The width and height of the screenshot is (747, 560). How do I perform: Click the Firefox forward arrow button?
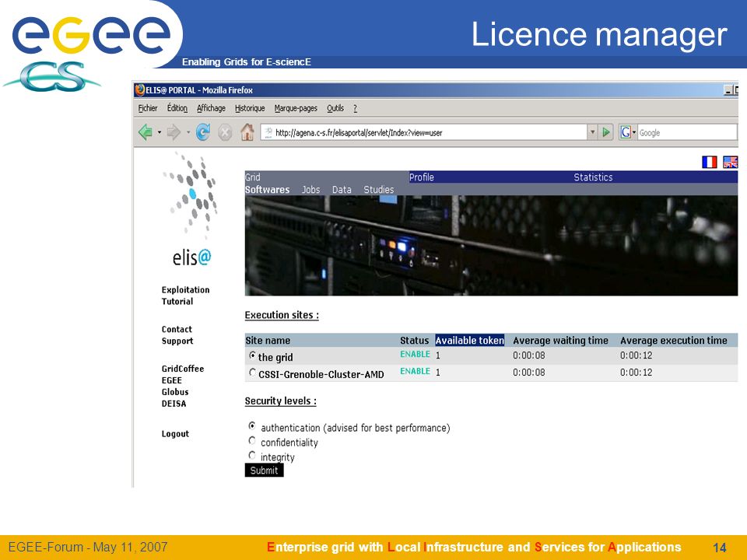174,132
